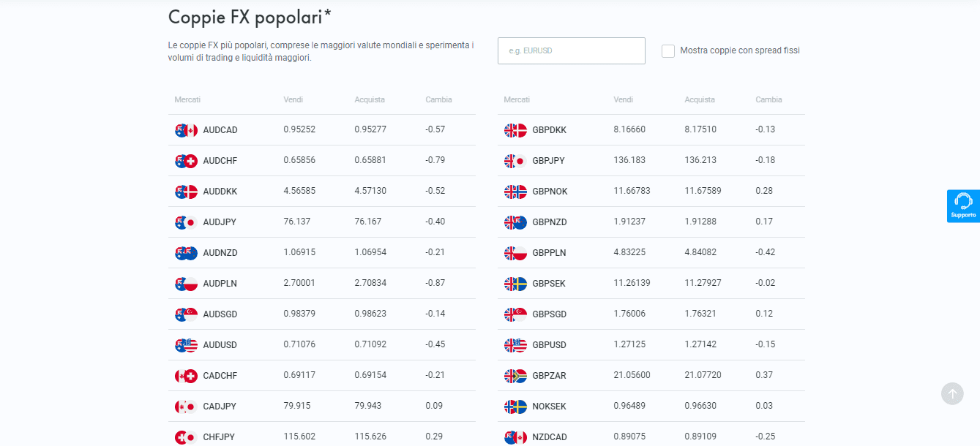Open the Supporto chat widget
The width and height of the screenshot is (980, 446).
pyautogui.click(x=962, y=205)
